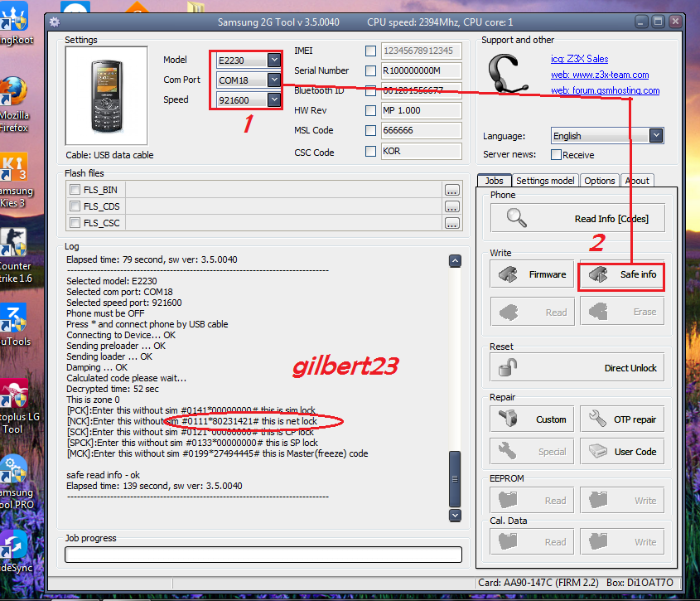Click the EEPROM Write folder icon
700x601 pixels.
(598, 500)
